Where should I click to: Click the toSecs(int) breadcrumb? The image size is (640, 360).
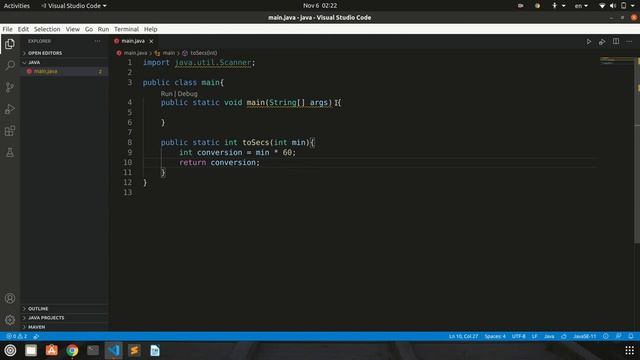[204, 53]
